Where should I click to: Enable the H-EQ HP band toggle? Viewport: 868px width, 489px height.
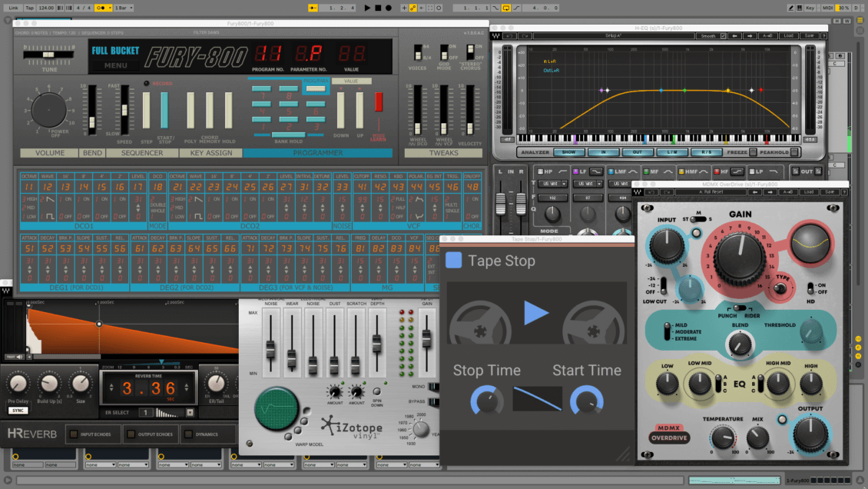[x=540, y=171]
